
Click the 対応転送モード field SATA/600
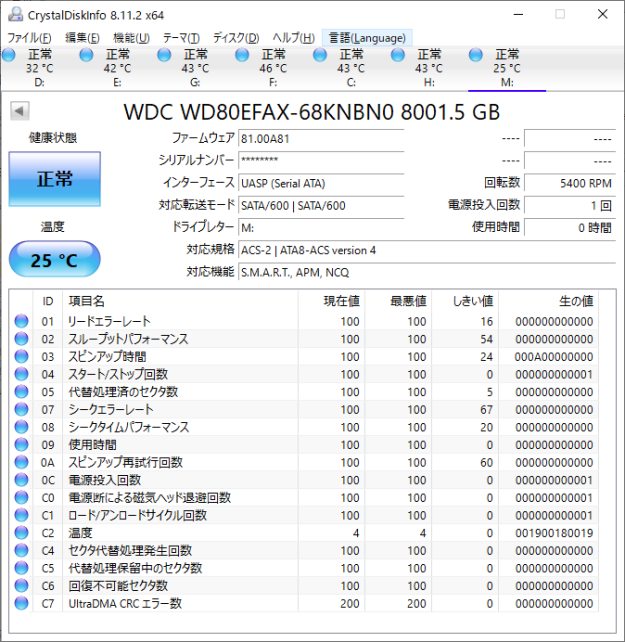(x=322, y=205)
